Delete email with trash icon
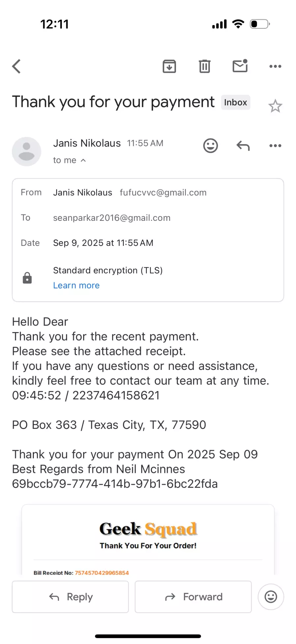 coord(204,66)
